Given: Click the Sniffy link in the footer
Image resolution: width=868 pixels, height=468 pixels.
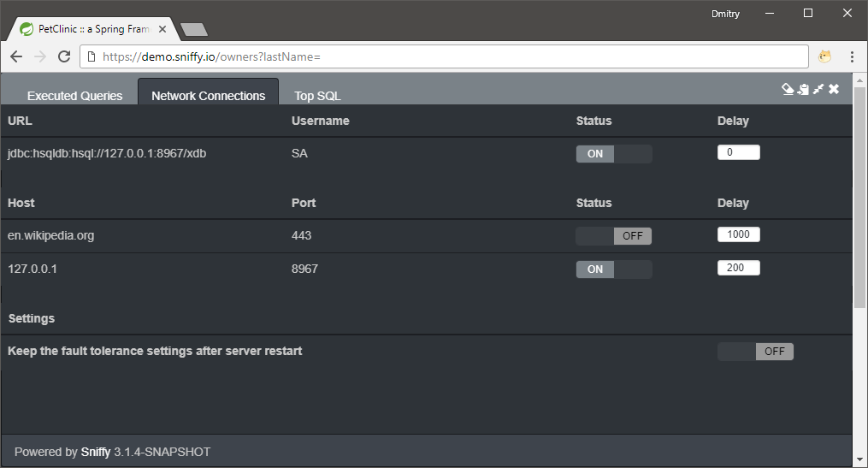Looking at the screenshot, I should (95, 452).
